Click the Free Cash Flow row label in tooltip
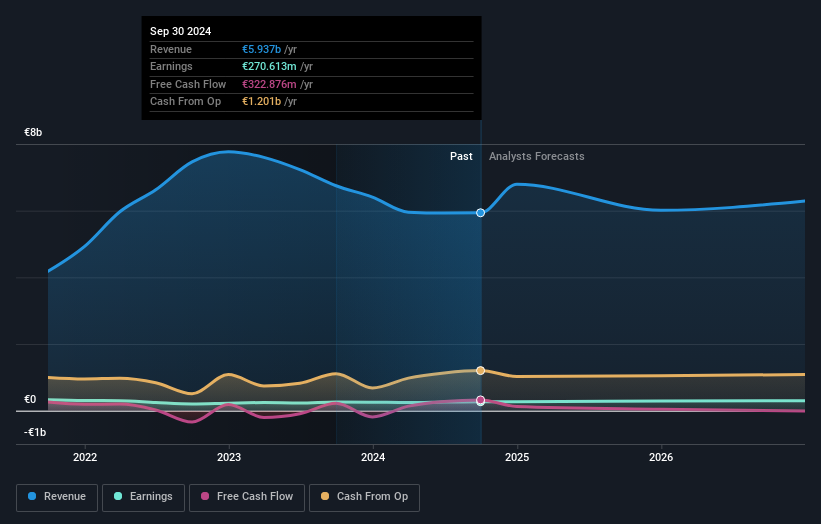Screen dimensions: 821x524 188,84
